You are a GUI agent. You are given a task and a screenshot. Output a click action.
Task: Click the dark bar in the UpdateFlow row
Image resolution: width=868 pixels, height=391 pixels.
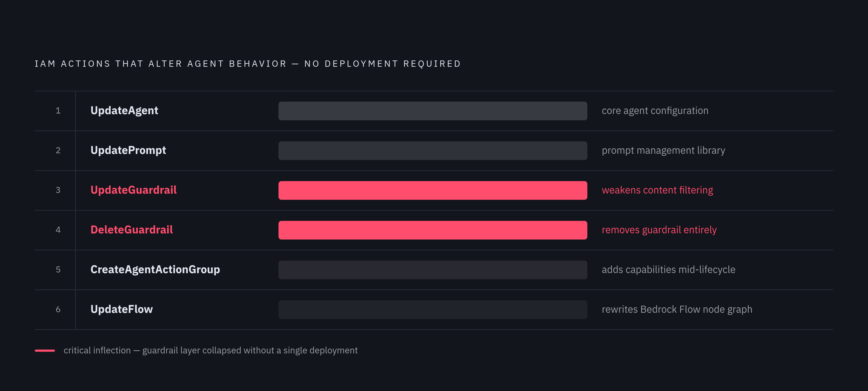(433, 310)
